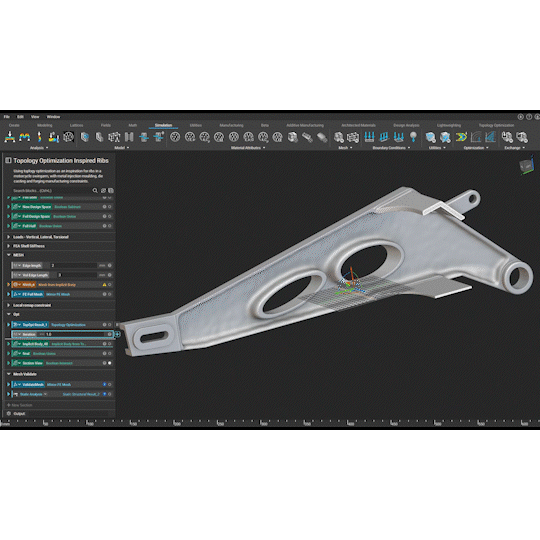Select the point load sphere arrow icon
The width and height of the screenshot is (540, 540).
pyautogui.click(x=413, y=137)
